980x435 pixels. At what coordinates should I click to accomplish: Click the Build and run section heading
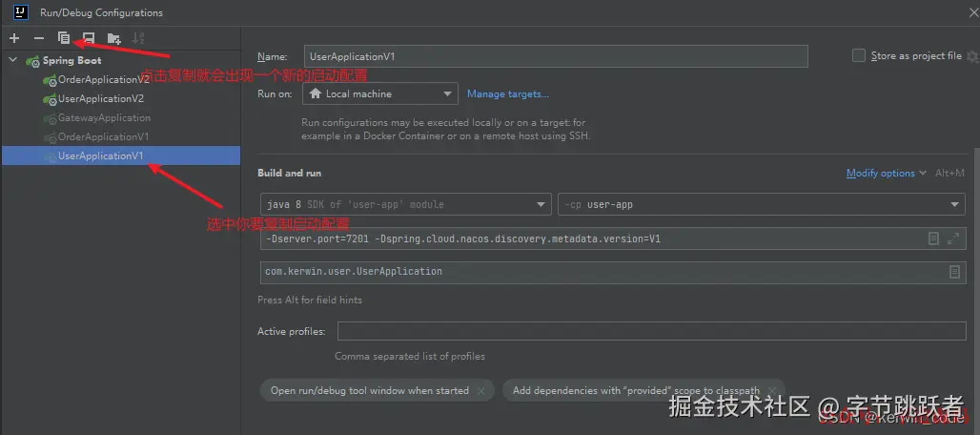tap(290, 173)
